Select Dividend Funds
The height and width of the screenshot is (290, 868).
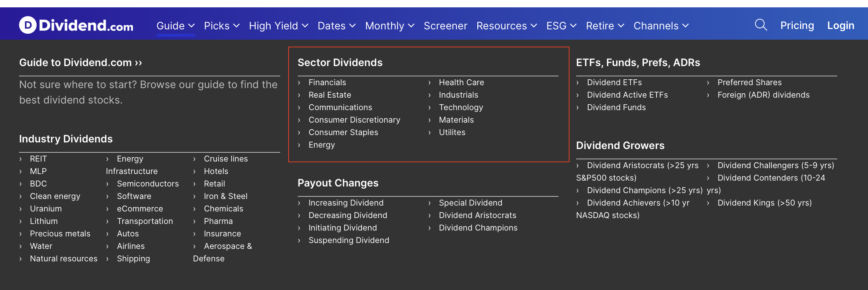pyautogui.click(x=616, y=107)
